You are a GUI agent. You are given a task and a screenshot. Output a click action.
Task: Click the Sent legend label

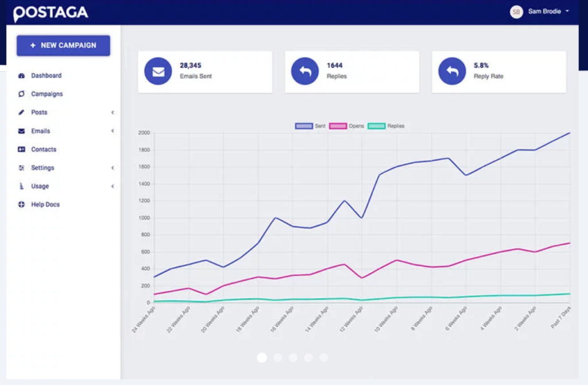click(320, 126)
